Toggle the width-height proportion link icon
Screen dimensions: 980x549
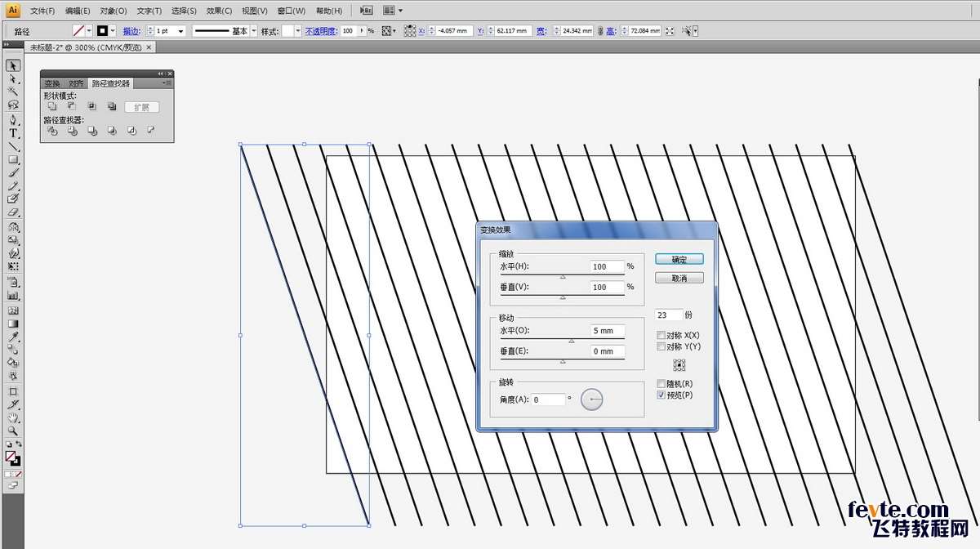600,31
